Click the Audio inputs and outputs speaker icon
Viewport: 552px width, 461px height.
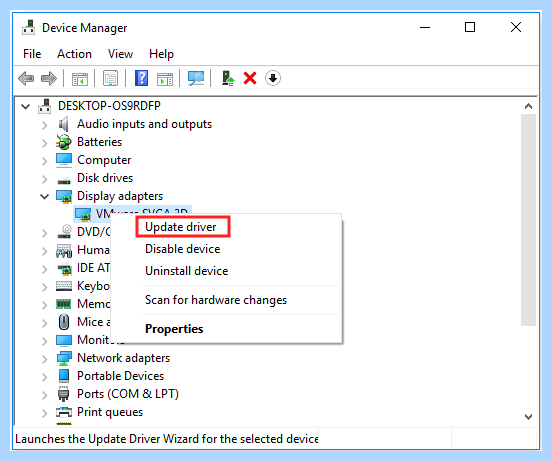(x=63, y=124)
